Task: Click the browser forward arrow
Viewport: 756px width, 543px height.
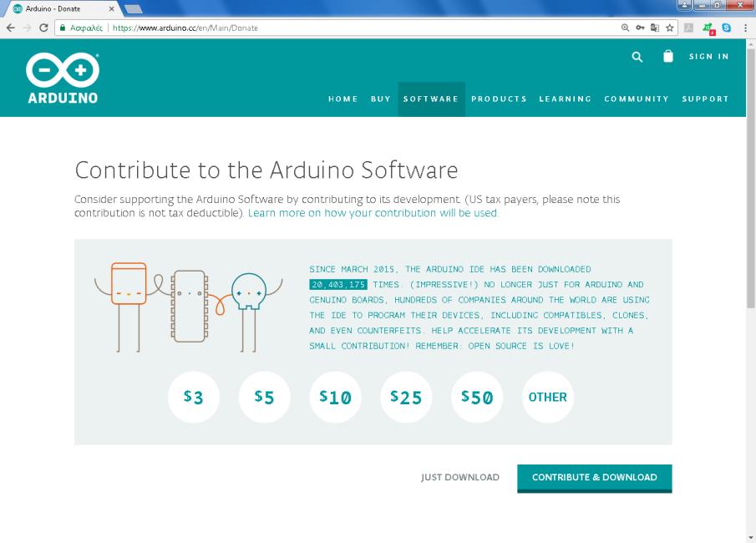Action: (x=27, y=28)
